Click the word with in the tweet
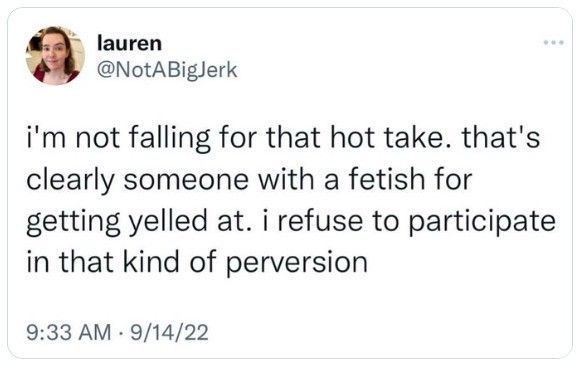Image resolution: width=584 pixels, height=367 pixels. click(x=286, y=179)
